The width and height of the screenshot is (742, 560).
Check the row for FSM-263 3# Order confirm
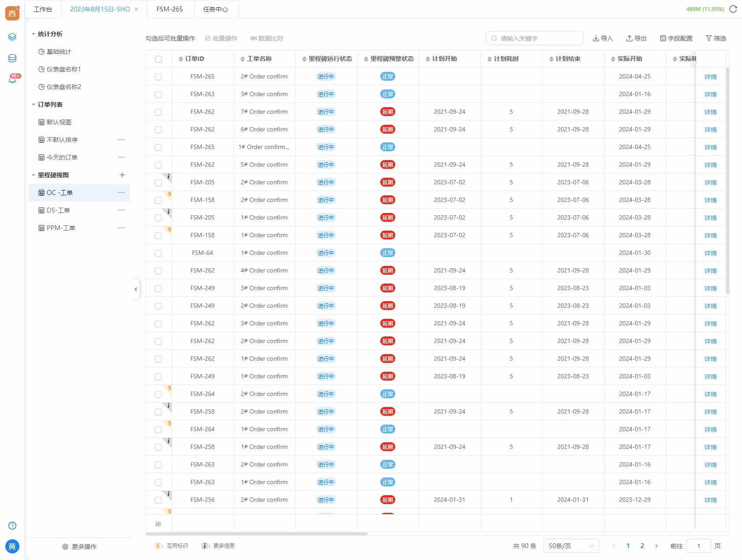pos(158,94)
